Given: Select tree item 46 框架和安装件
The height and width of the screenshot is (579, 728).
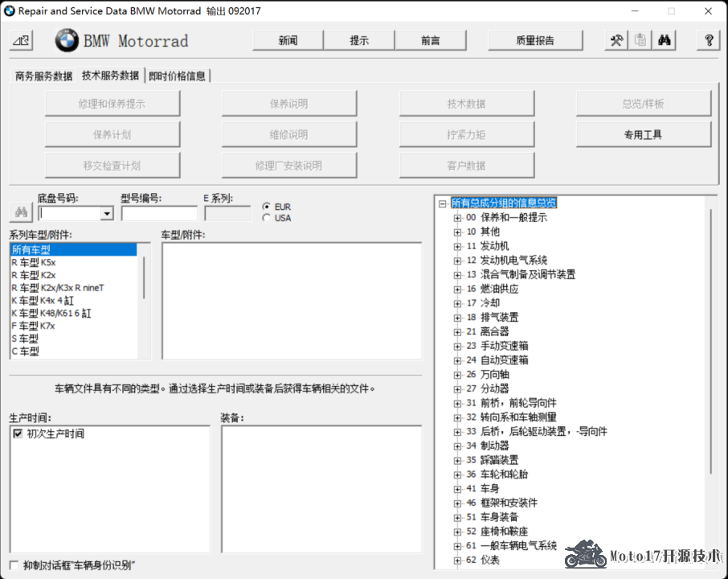Looking at the screenshot, I should (x=502, y=503).
